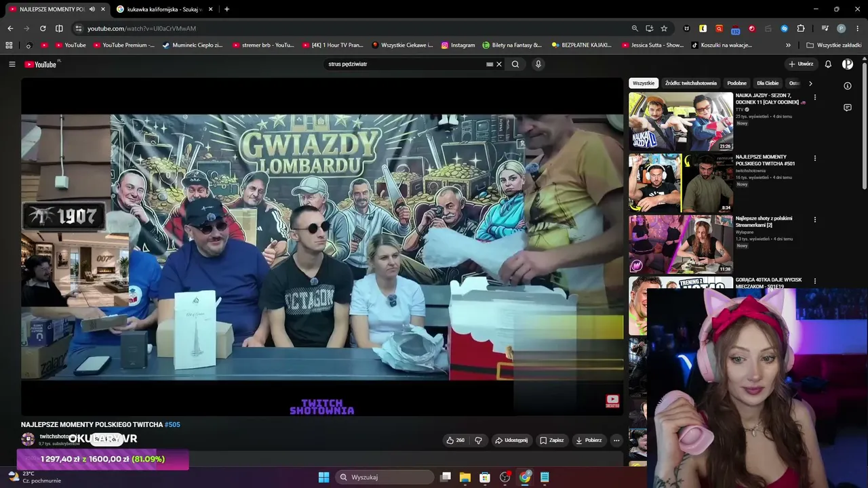Go back to the previous page

click(10, 28)
